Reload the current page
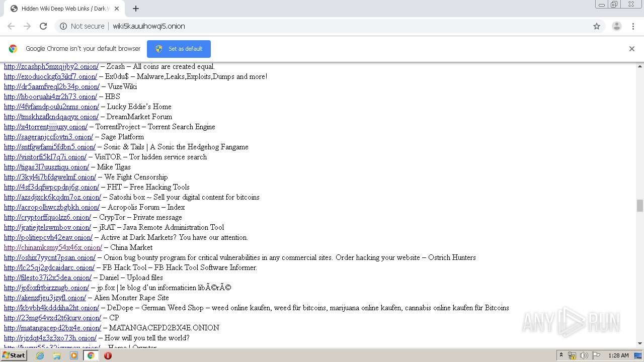 43,26
